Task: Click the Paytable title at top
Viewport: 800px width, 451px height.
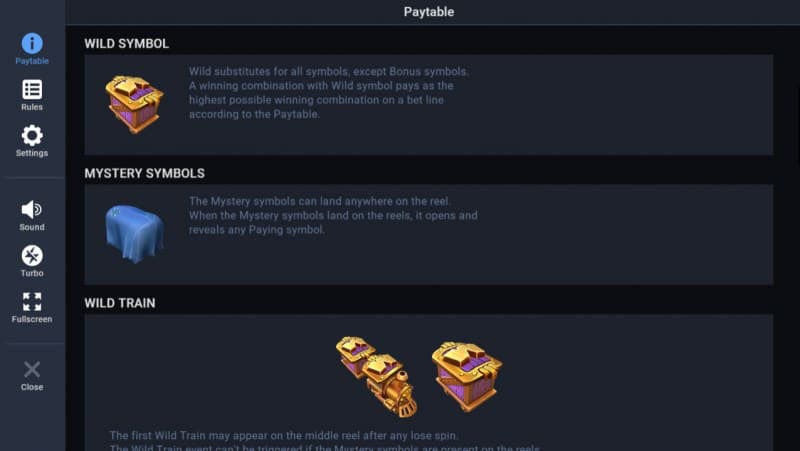Action: pos(429,12)
